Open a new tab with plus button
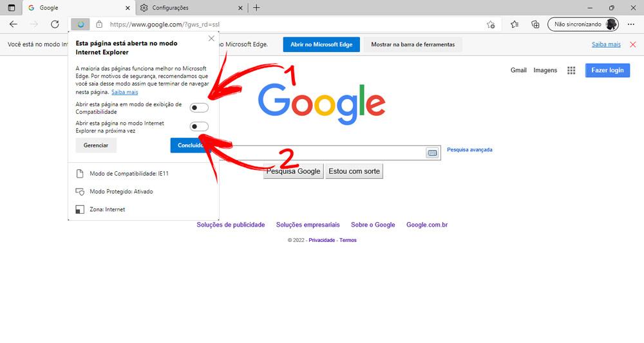 (x=257, y=7)
